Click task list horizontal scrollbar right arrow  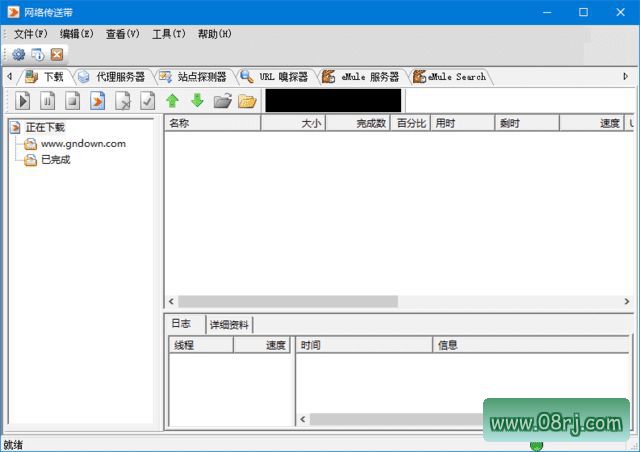627,301
